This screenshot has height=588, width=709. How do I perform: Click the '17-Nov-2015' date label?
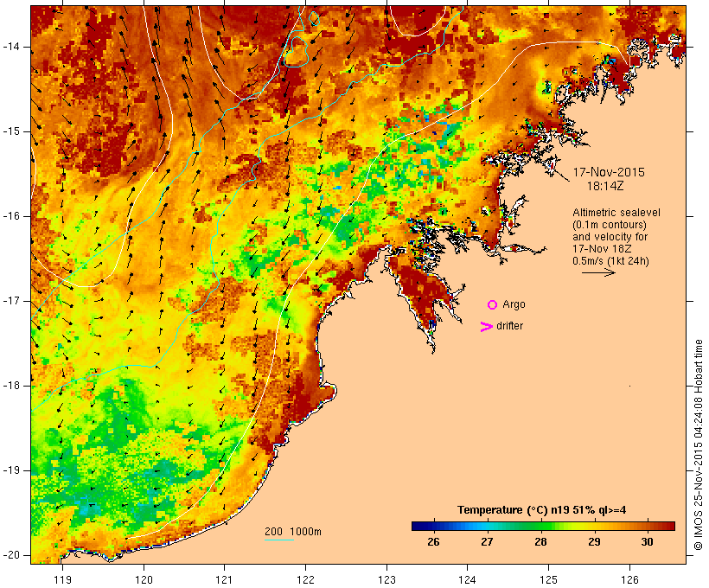609,172
